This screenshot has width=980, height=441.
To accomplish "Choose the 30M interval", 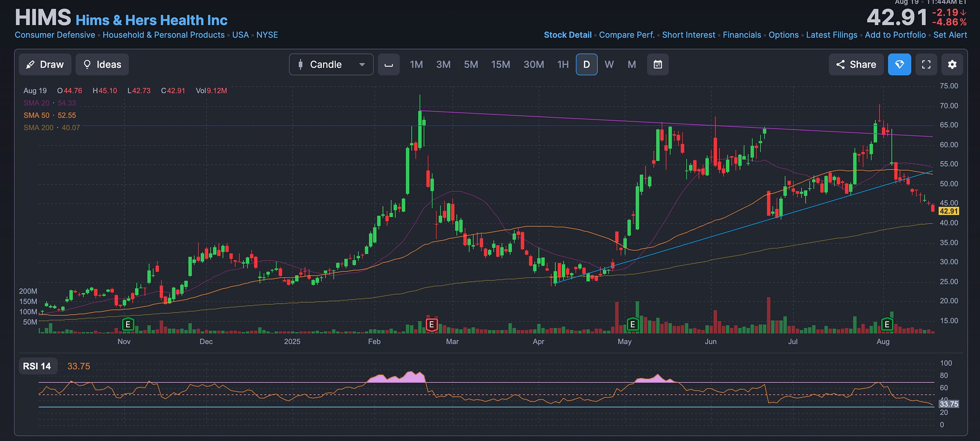I will (x=534, y=65).
